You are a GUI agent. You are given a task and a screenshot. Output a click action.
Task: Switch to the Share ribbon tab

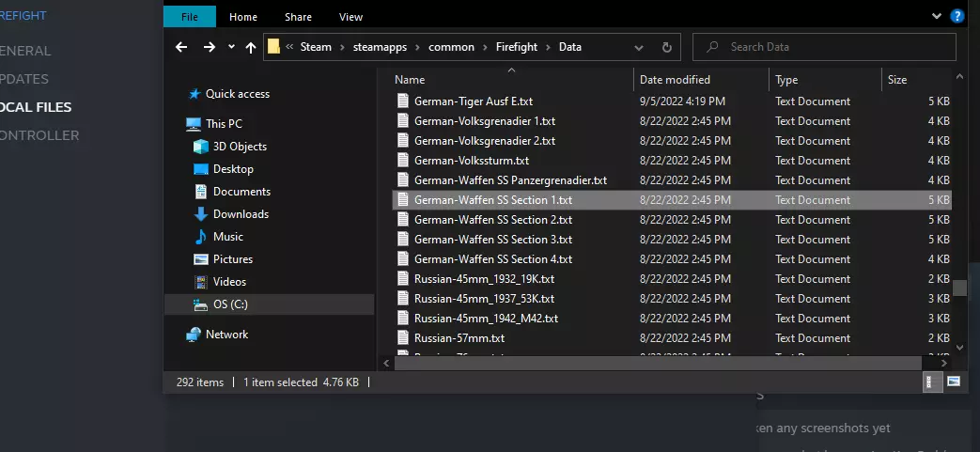coord(298,17)
